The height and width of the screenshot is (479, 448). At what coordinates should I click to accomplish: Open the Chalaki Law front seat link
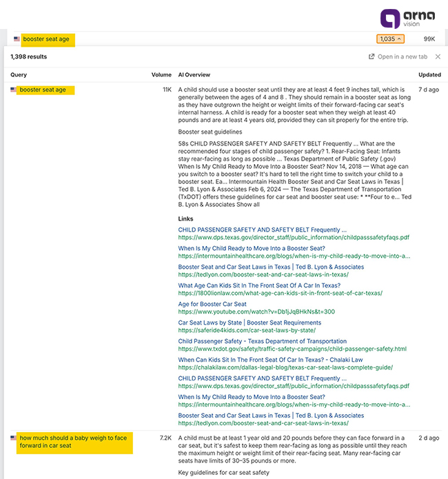coord(271,360)
